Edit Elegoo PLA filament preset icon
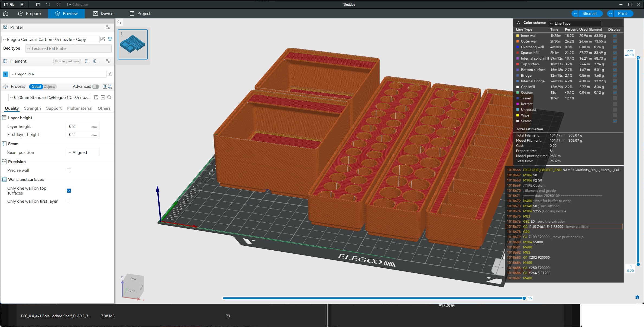Viewport: 644px width, 327px height. point(110,74)
